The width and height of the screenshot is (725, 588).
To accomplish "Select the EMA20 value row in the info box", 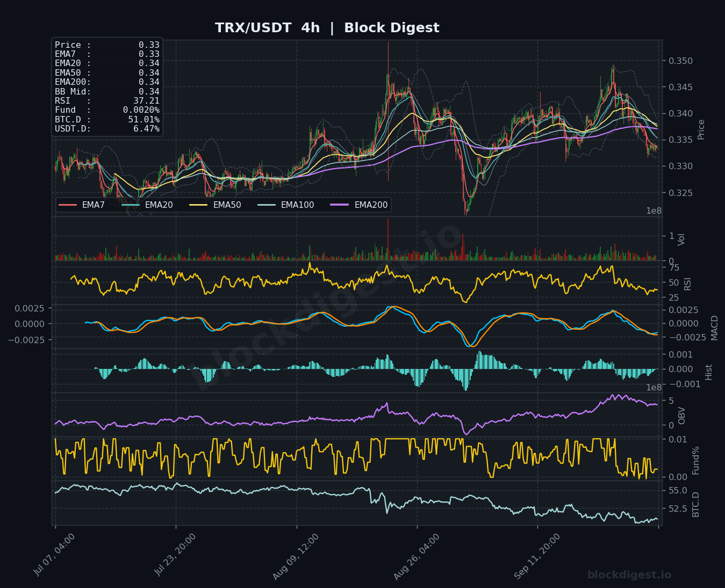I will tap(107, 63).
